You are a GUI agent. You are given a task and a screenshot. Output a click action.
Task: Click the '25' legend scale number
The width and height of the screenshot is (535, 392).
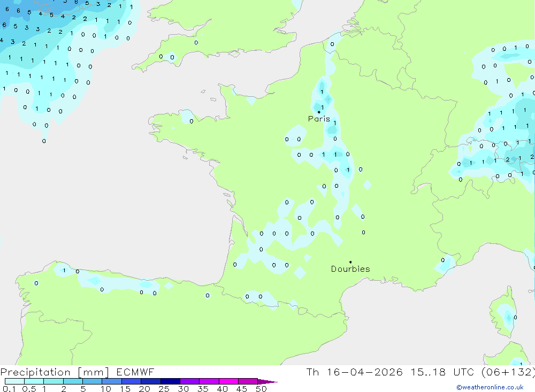point(164,389)
